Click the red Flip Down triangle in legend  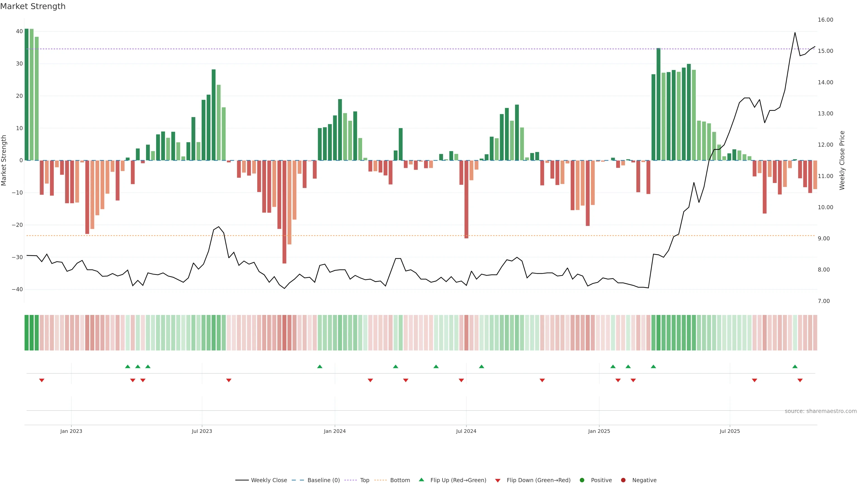coord(498,480)
